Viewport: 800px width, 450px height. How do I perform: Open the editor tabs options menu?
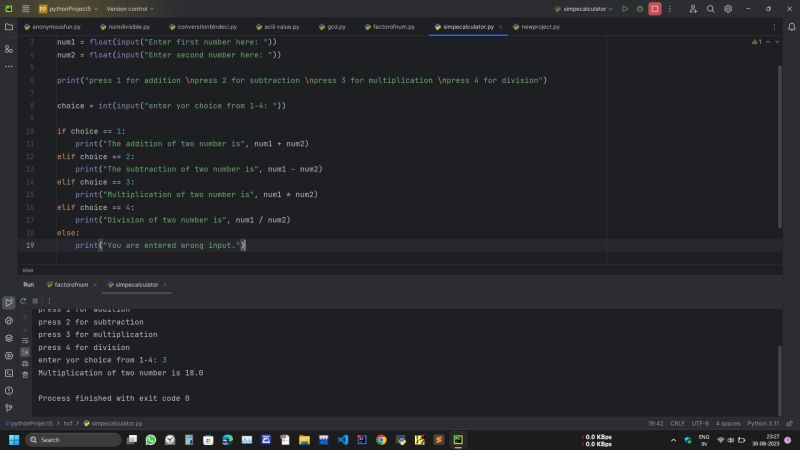pyautogui.click(x=774, y=27)
